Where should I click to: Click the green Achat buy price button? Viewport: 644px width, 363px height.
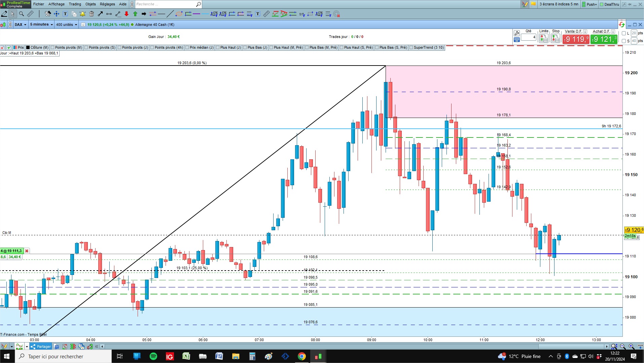point(604,39)
